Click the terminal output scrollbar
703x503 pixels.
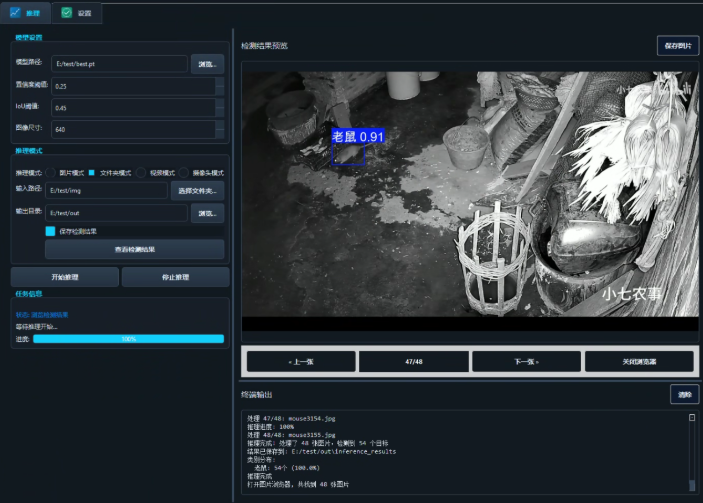click(x=692, y=452)
